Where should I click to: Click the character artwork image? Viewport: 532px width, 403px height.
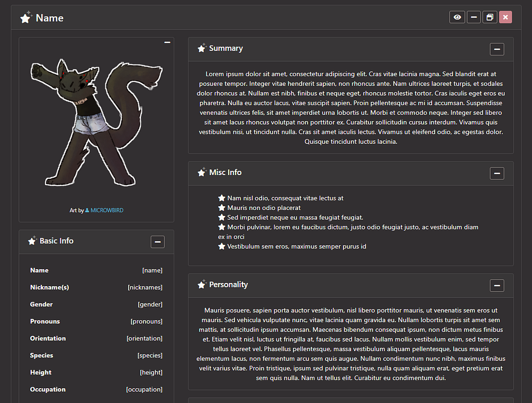point(96,123)
